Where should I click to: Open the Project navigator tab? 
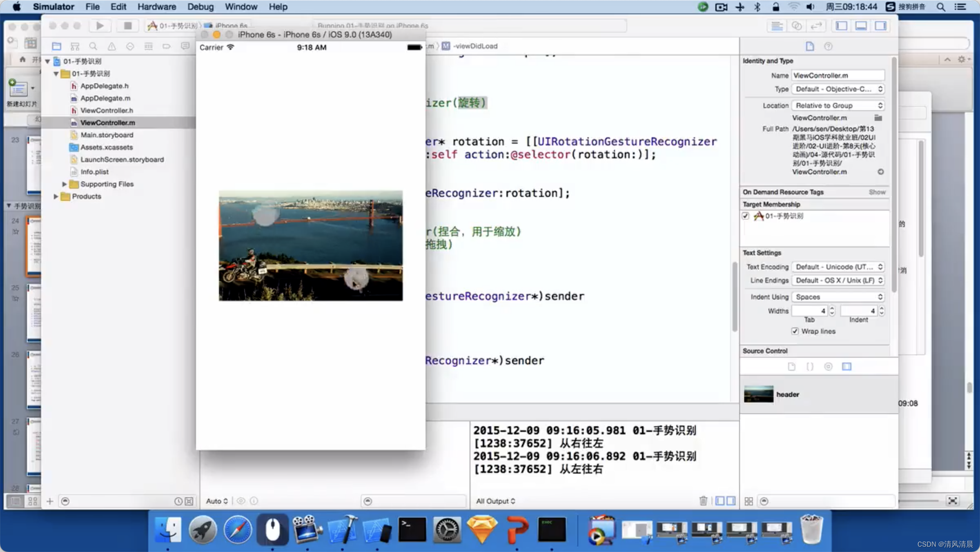point(56,46)
